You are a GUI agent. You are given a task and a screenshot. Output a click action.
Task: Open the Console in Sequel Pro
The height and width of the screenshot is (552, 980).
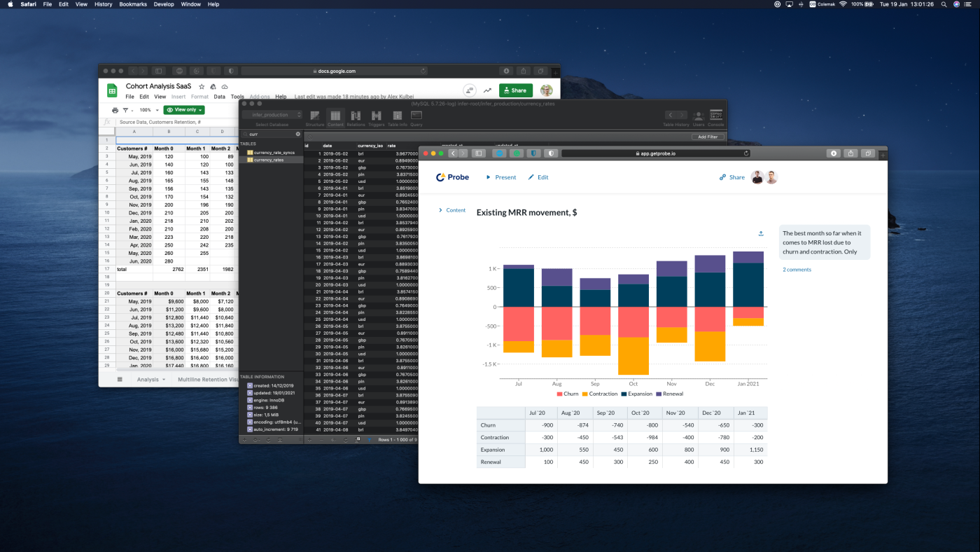pos(716,118)
